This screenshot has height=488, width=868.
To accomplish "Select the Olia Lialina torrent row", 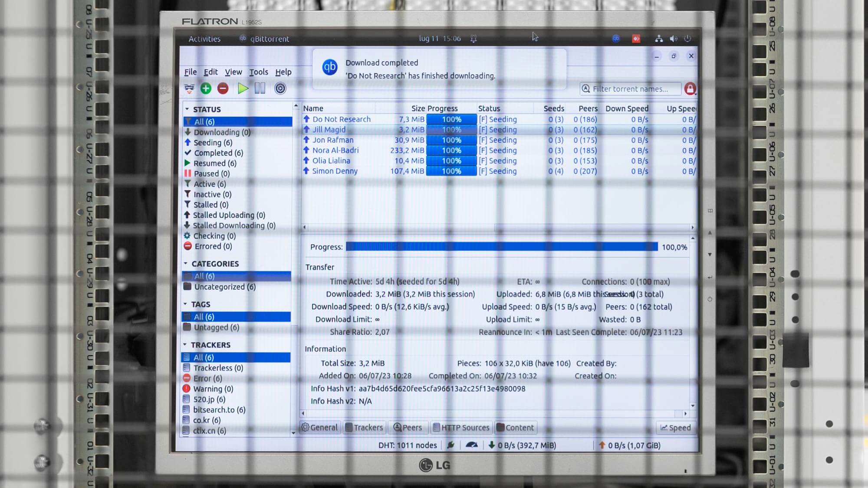I will point(499,160).
